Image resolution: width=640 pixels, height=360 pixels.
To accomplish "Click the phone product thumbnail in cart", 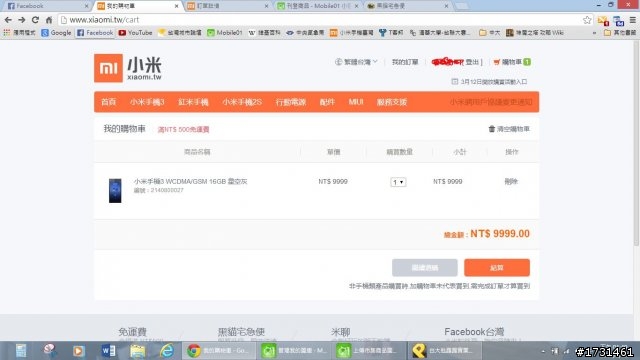I will pyautogui.click(x=115, y=191).
